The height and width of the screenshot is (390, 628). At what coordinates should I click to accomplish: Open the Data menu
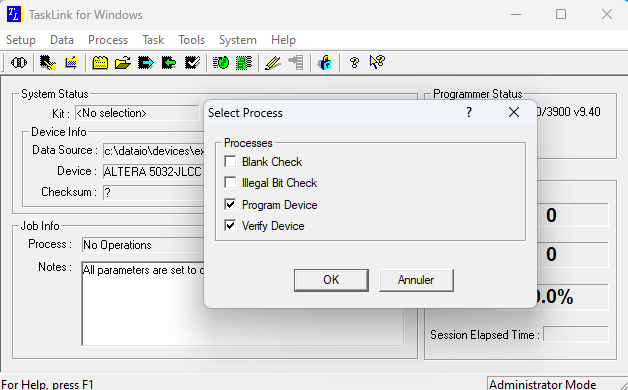point(62,40)
